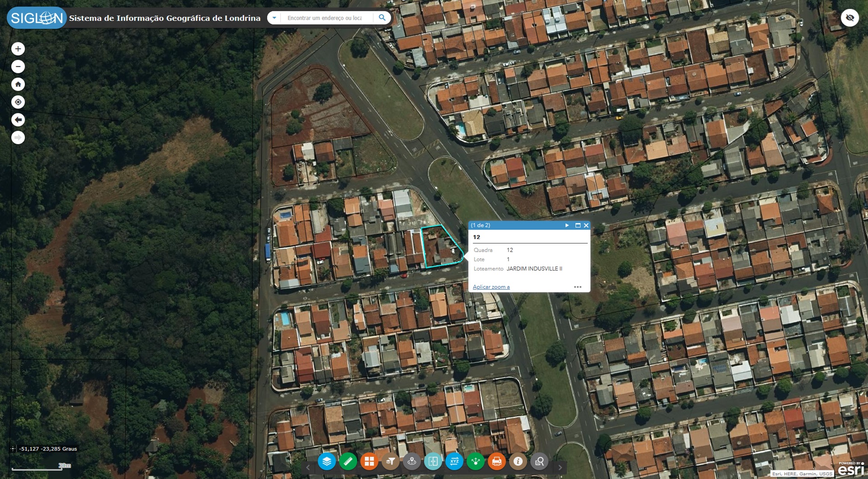Viewport: 868px width, 479px height.
Task: Show more widgets with right arrow
Action: click(x=560, y=468)
